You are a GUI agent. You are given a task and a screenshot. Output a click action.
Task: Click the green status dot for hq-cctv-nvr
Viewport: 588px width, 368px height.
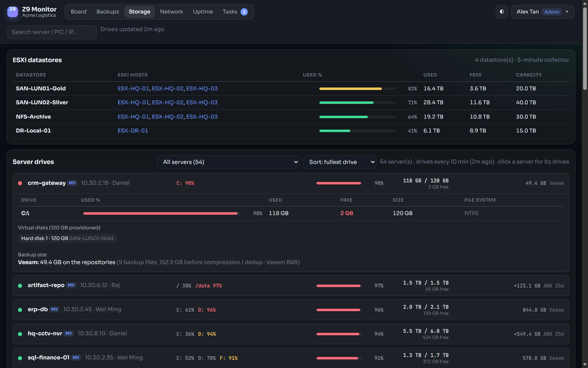(20, 334)
